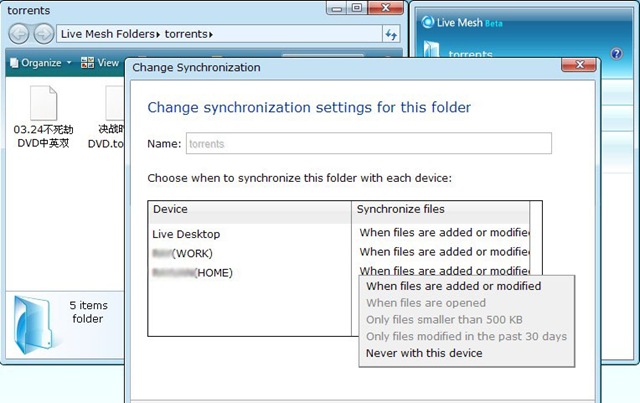
Task: Open Live Desktop synchronize setting dropdown
Action: 444,233
